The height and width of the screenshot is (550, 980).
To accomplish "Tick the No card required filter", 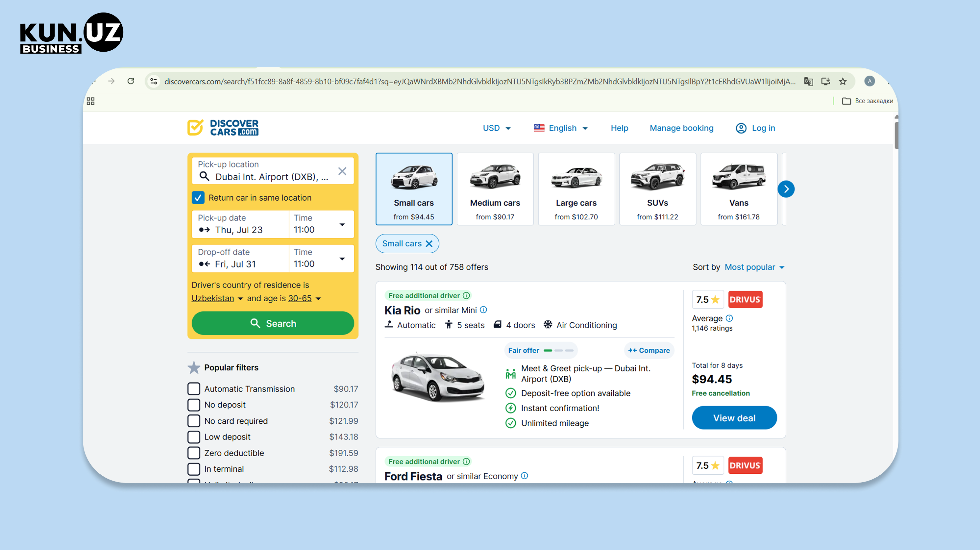I will (x=194, y=421).
